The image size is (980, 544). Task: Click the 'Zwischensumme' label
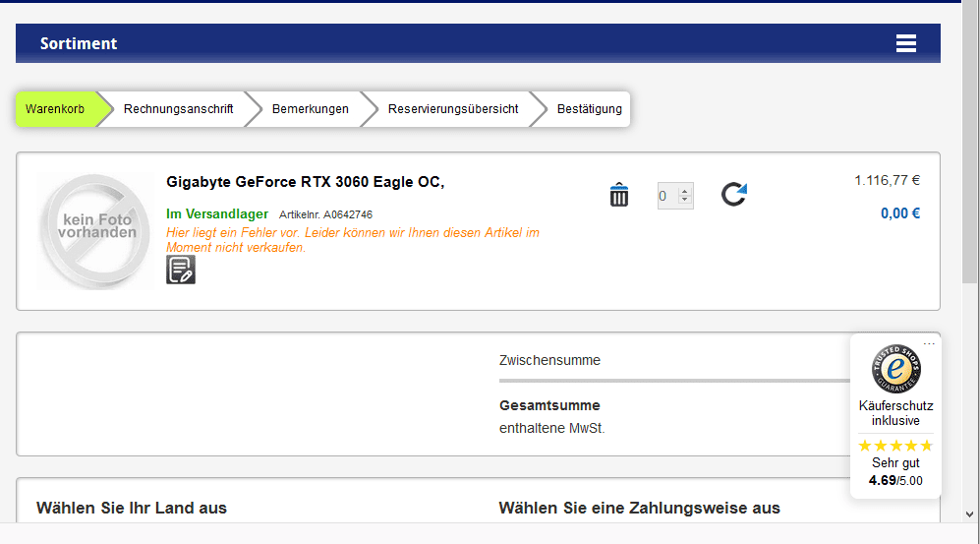pyautogui.click(x=549, y=360)
